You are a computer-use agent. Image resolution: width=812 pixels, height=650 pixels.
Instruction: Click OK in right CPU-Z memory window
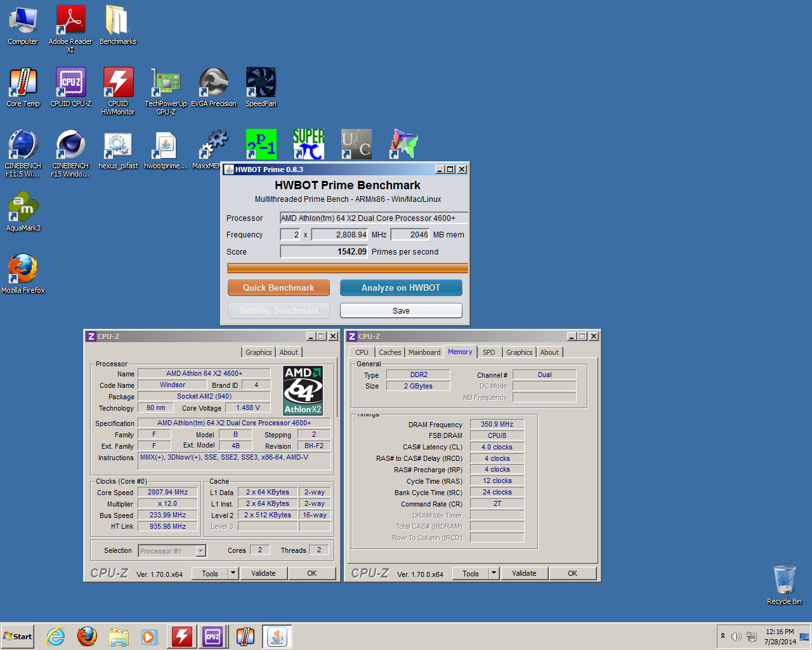point(572,573)
